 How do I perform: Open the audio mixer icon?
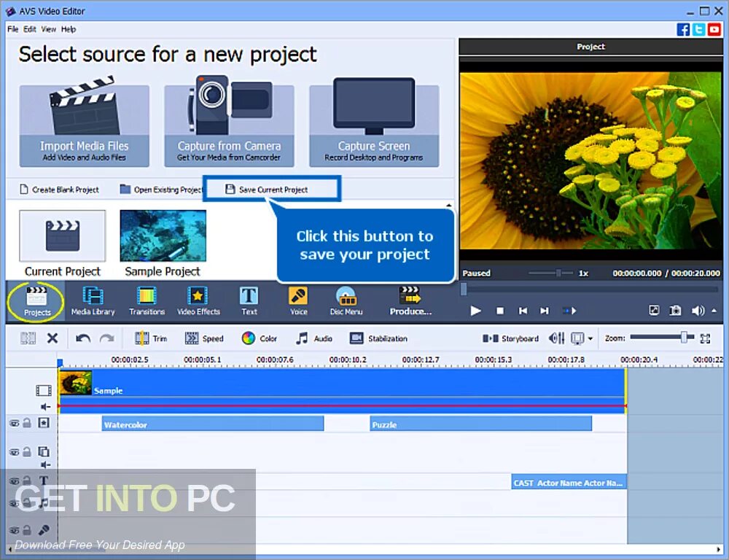coord(556,338)
